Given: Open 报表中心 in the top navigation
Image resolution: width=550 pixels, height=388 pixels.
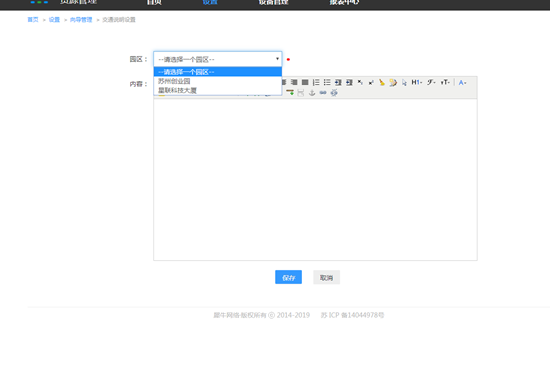Looking at the screenshot, I should tap(344, 2).
